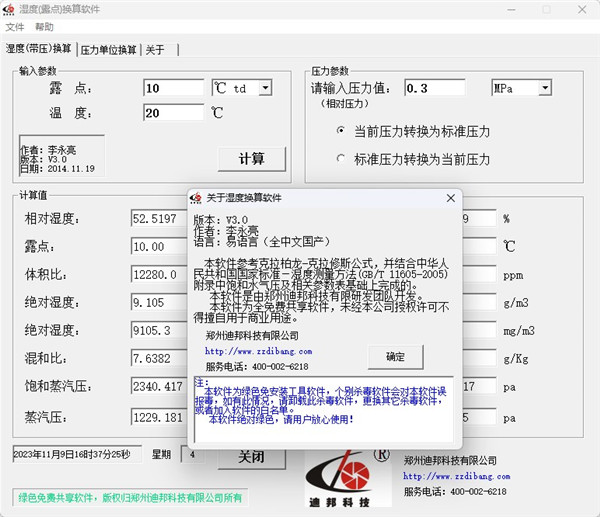Viewport: 600px width, 517px height.
Task: Click the app icon in main title bar
Action: click(x=10, y=9)
